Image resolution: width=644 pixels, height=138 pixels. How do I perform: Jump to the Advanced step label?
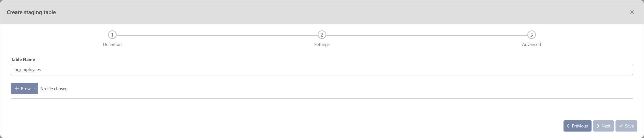[x=531, y=44]
